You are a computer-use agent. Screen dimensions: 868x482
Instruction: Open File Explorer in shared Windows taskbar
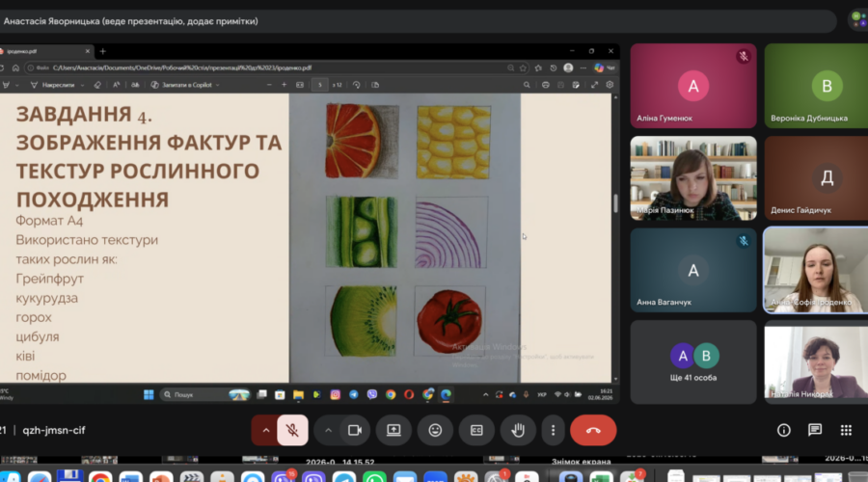point(298,394)
